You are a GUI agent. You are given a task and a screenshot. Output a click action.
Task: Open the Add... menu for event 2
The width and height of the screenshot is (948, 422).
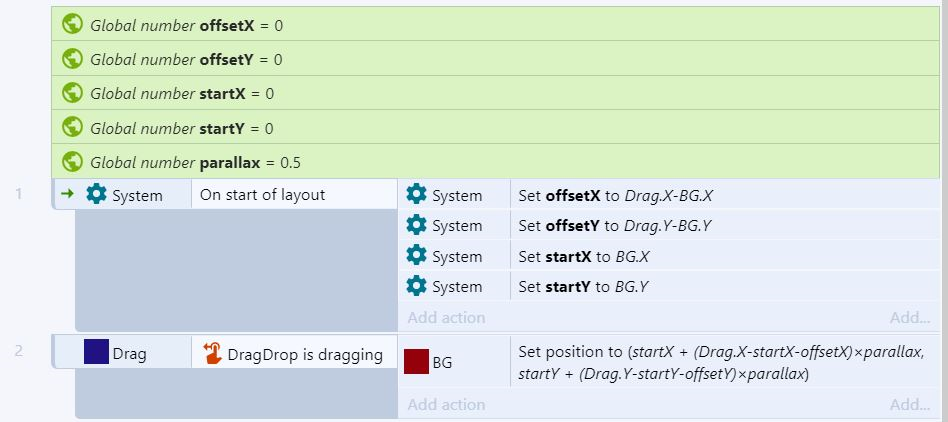909,404
